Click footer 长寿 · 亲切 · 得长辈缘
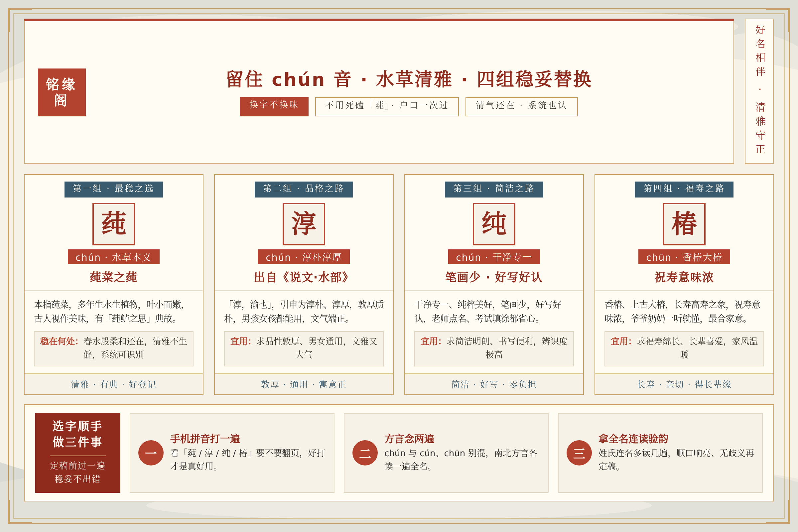This screenshot has height=532, width=798. (684, 384)
